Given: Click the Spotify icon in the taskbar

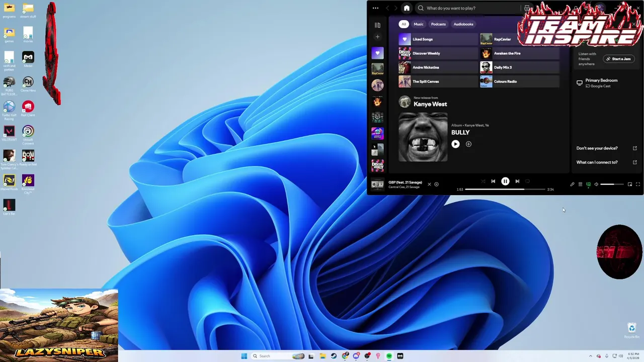Looking at the screenshot, I should [x=389, y=356].
